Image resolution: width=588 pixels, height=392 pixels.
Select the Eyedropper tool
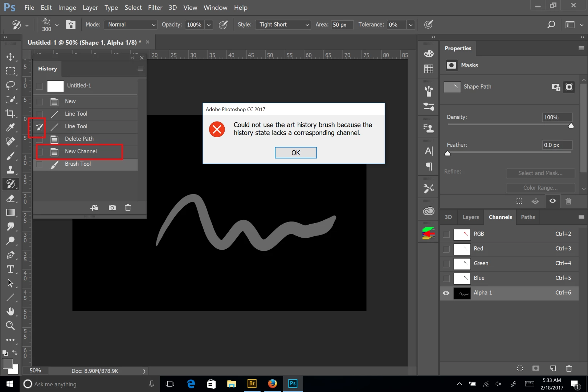point(10,127)
